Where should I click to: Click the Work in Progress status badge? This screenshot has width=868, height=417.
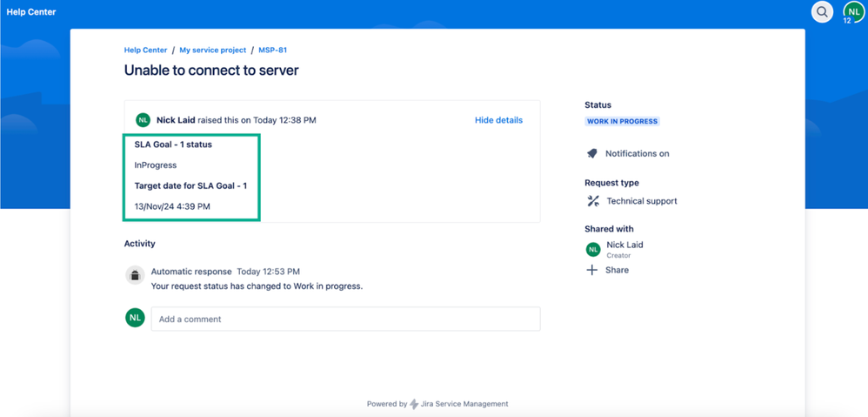click(x=622, y=121)
